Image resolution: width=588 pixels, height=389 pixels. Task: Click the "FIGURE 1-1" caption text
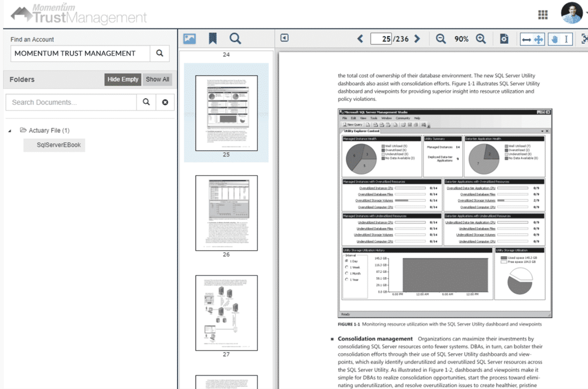click(349, 324)
